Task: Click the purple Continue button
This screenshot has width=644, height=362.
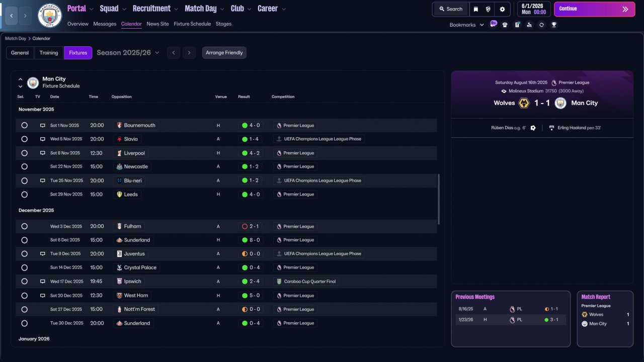Action: tap(594, 9)
